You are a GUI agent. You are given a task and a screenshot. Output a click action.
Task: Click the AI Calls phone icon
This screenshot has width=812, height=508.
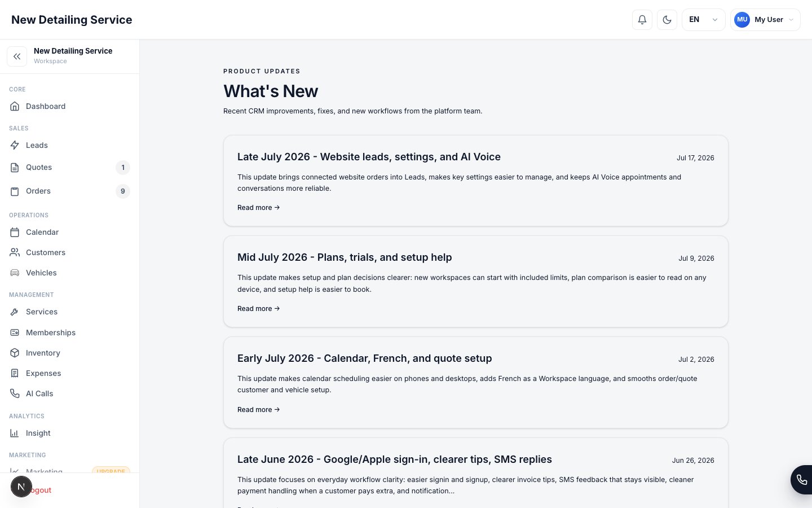(15, 393)
